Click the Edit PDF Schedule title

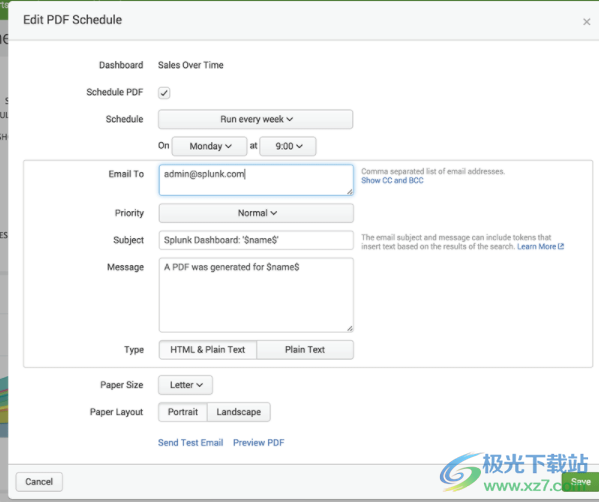(x=73, y=20)
